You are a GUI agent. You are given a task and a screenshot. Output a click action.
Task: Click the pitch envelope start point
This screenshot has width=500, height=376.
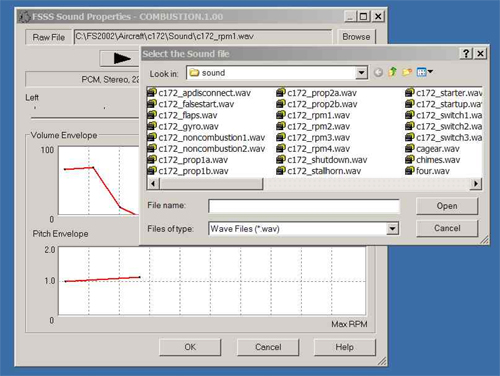(x=65, y=281)
